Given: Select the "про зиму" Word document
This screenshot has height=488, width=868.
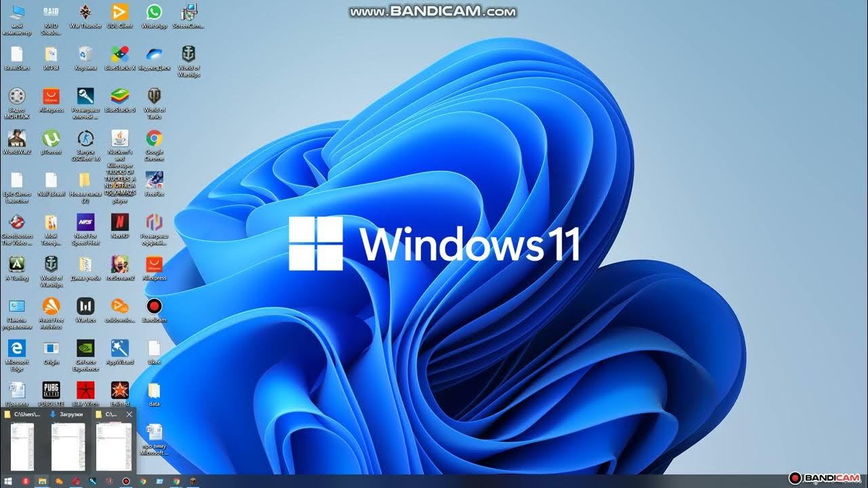Looking at the screenshot, I should 154,440.
